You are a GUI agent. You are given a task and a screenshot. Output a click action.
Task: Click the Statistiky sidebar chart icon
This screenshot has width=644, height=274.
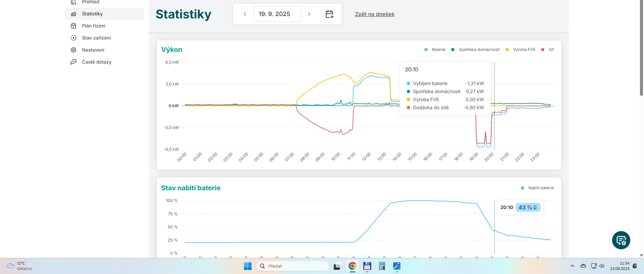click(73, 14)
